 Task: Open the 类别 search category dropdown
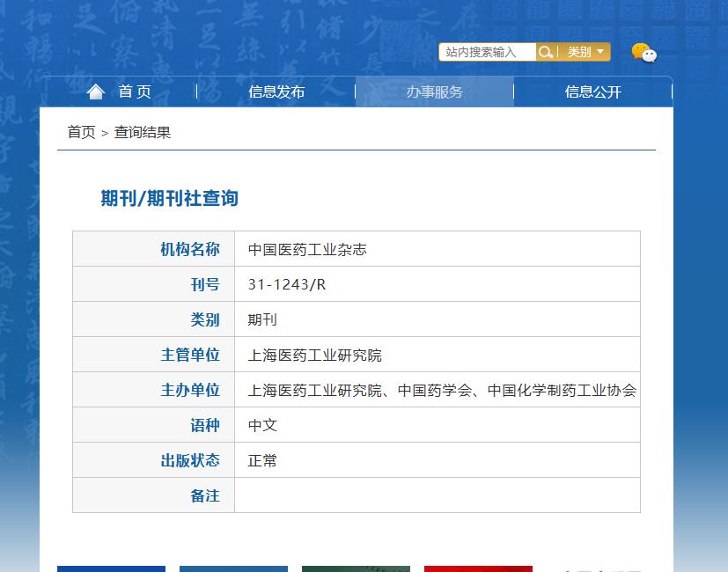click(x=585, y=52)
